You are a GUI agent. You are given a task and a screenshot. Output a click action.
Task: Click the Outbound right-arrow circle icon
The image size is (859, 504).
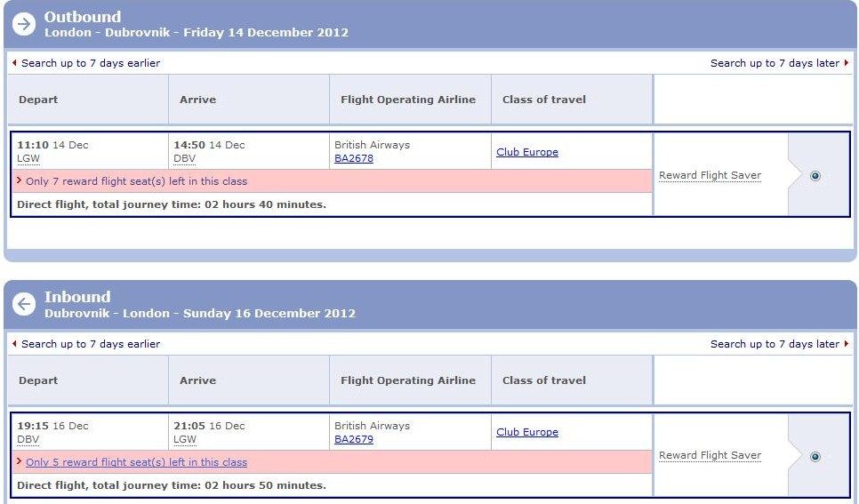point(24,24)
